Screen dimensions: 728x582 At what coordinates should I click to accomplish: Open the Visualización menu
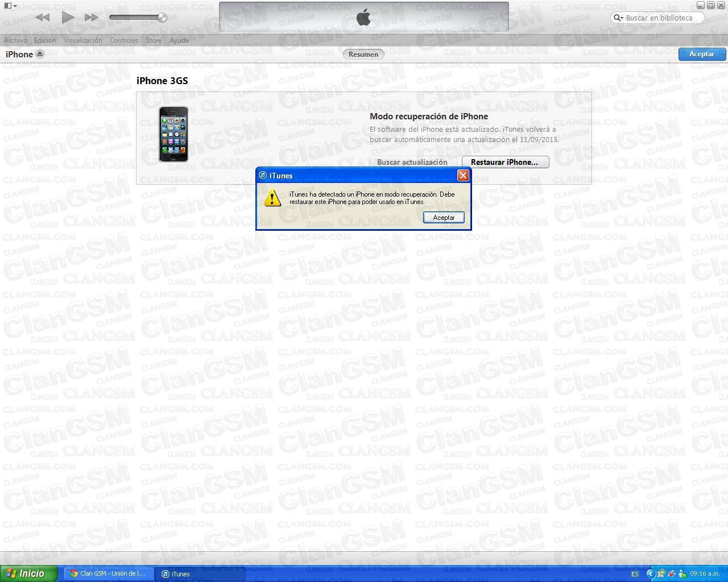click(x=82, y=40)
